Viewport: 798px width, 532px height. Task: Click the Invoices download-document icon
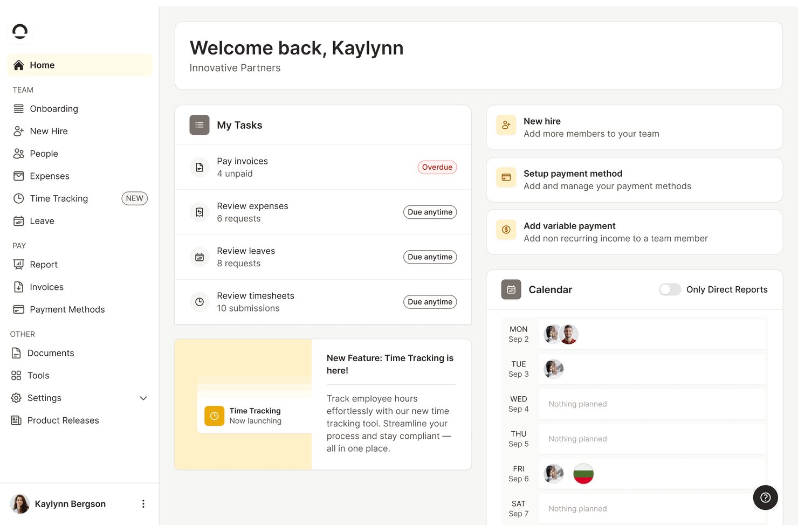18,287
